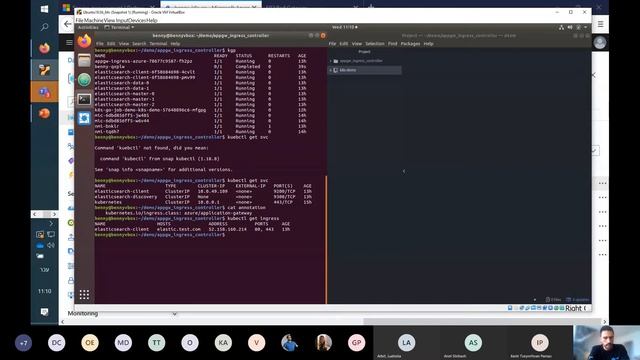Select VirtualBox app on Windows taskbar

(x=44, y=70)
